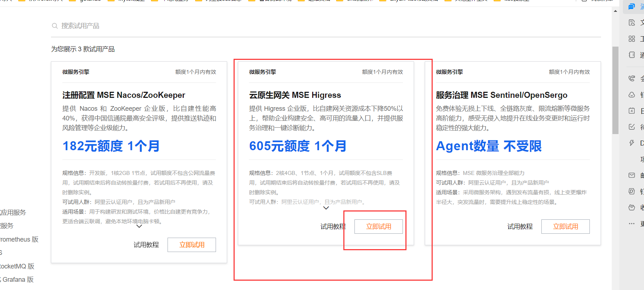
Task: Select the Grafana 版 entry in left menu
Action: coord(17,280)
